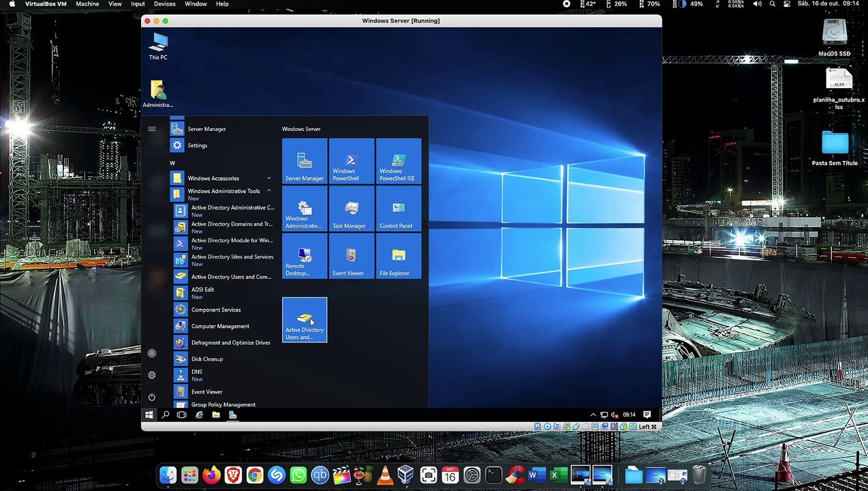Open the Server Manager tile

pyautogui.click(x=305, y=161)
